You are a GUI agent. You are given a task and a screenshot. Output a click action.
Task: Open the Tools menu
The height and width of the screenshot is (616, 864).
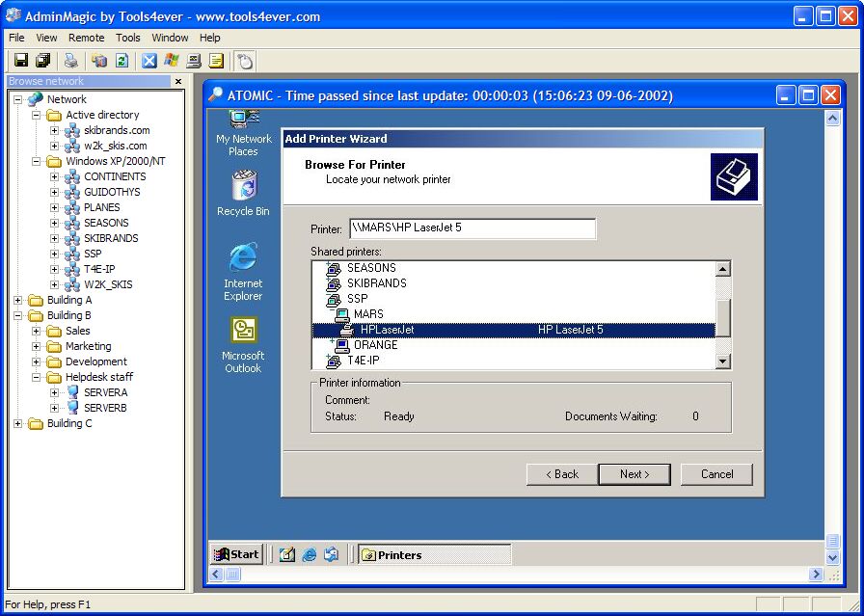click(x=128, y=38)
